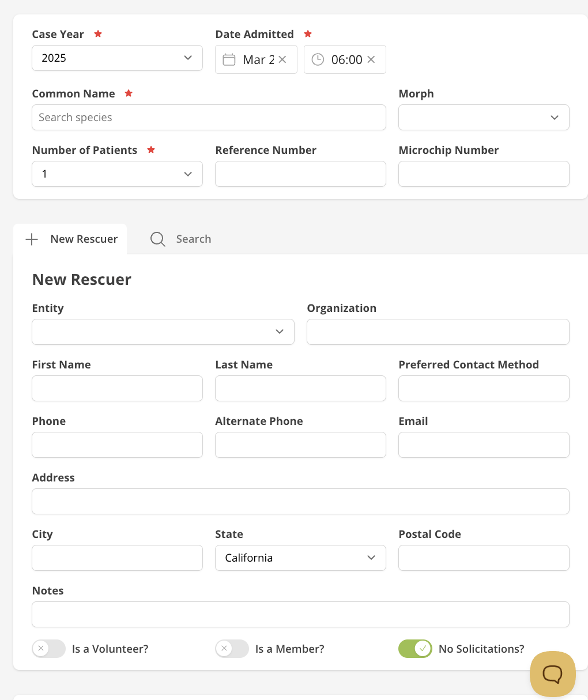588x700 pixels.
Task: Open the State dropdown showing California
Action: point(300,558)
